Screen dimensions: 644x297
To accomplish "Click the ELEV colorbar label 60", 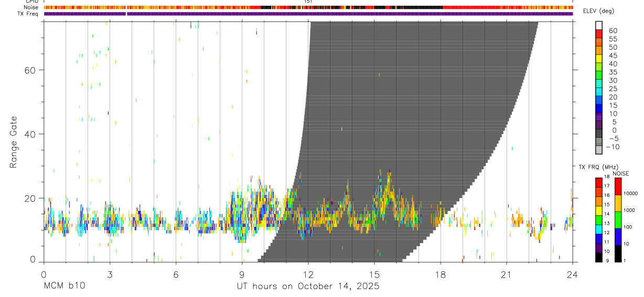I will [613, 30].
